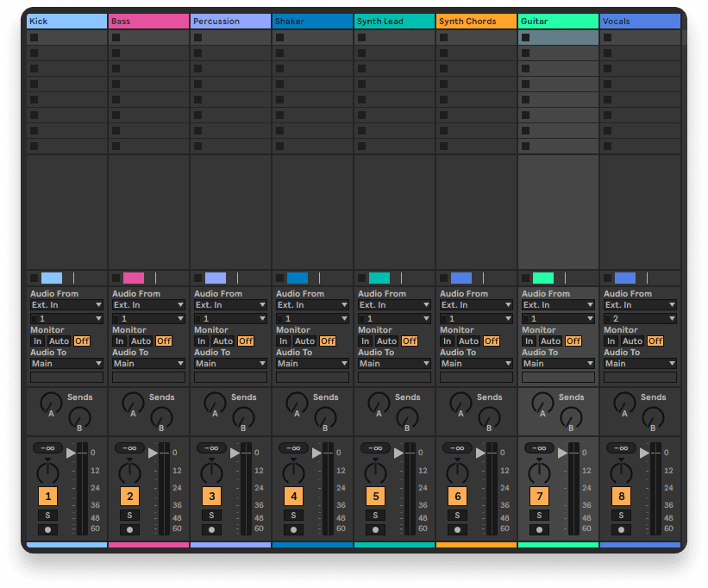The image size is (708, 588).
Task: Click the Send A knob on Bass track
Action: (x=133, y=403)
